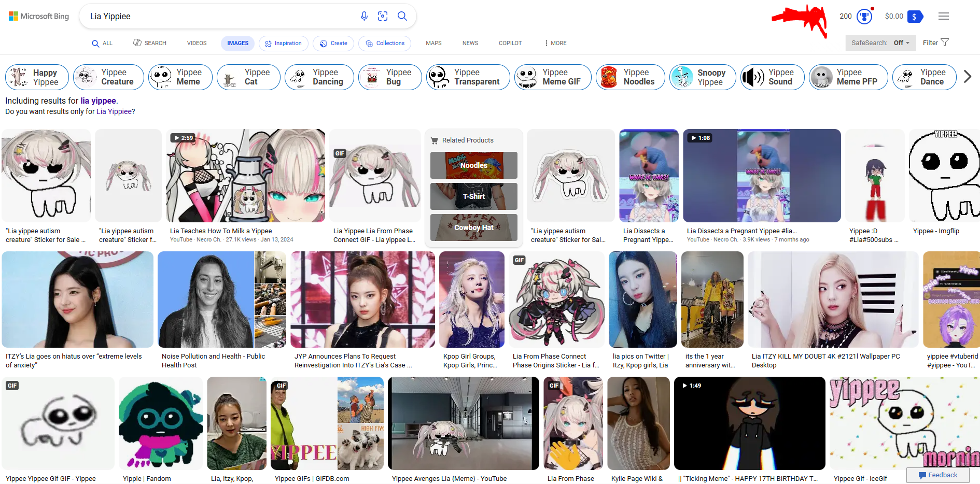Open Yippee Gif - IceGif result
Screen dimensions: 980x484
[905, 423]
